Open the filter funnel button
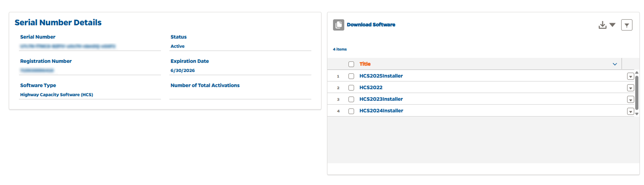This screenshot has height=185, width=644. pyautogui.click(x=627, y=25)
